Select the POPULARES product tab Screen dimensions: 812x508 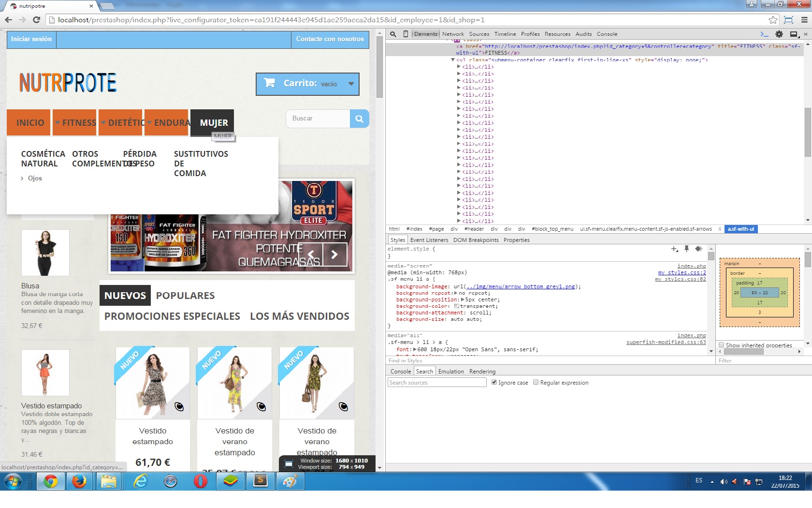click(x=185, y=296)
